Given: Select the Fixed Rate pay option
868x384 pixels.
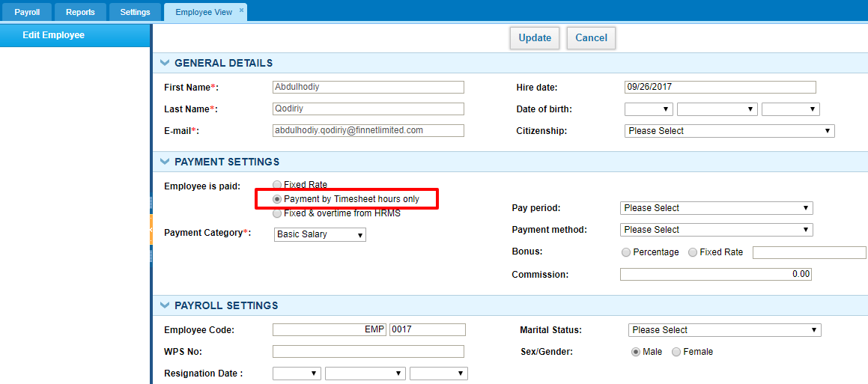Looking at the screenshot, I should coord(277,185).
